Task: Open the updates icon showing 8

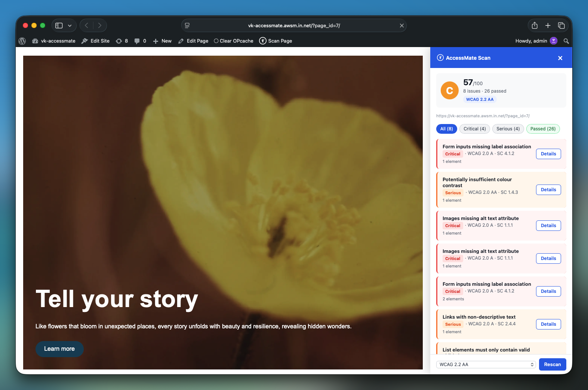Action: [x=119, y=41]
